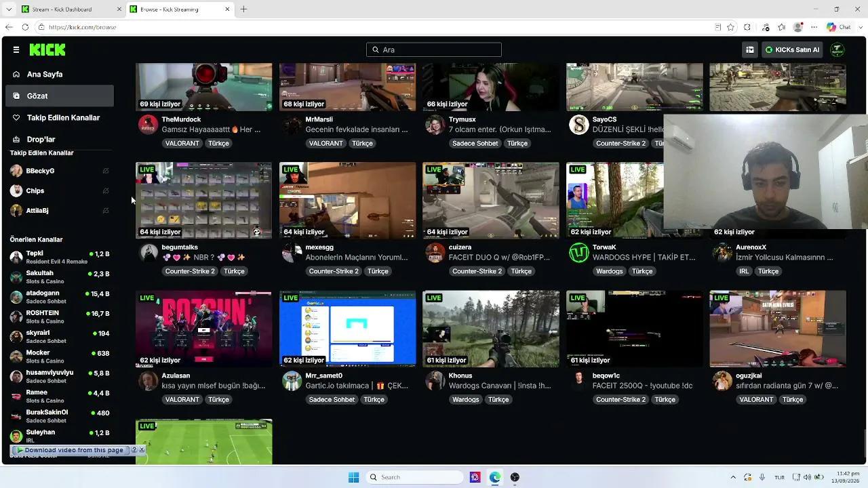Click Wardogs tag under Khonus
Viewport: 868px width, 488px height.
[466, 399]
